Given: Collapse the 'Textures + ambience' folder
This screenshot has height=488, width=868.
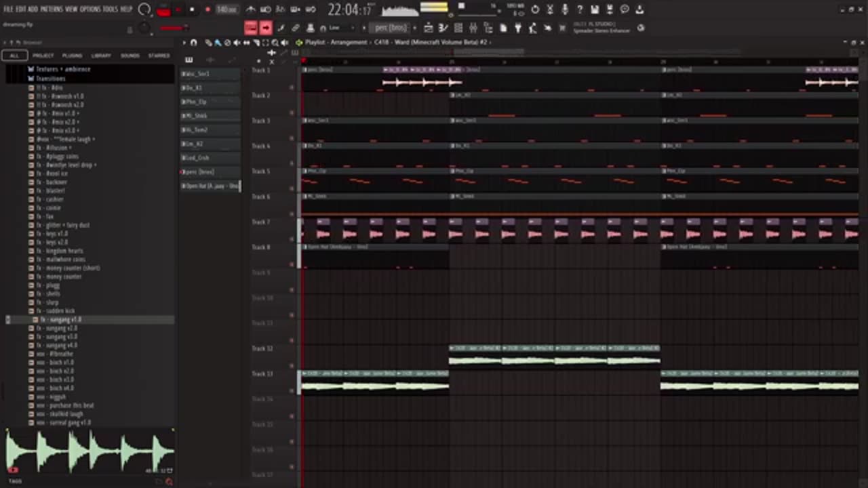Looking at the screenshot, I should coord(63,69).
